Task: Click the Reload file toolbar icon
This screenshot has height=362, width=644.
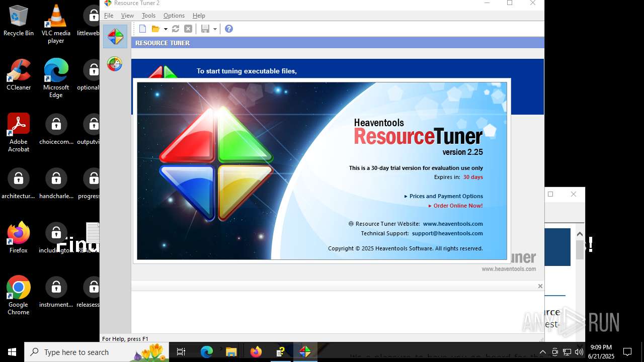Action: tap(176, 29)
